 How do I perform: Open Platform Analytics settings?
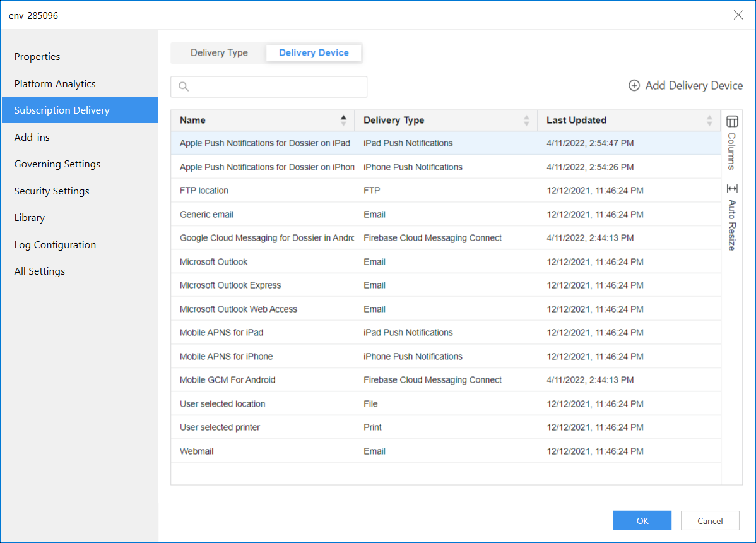[55, 83]
